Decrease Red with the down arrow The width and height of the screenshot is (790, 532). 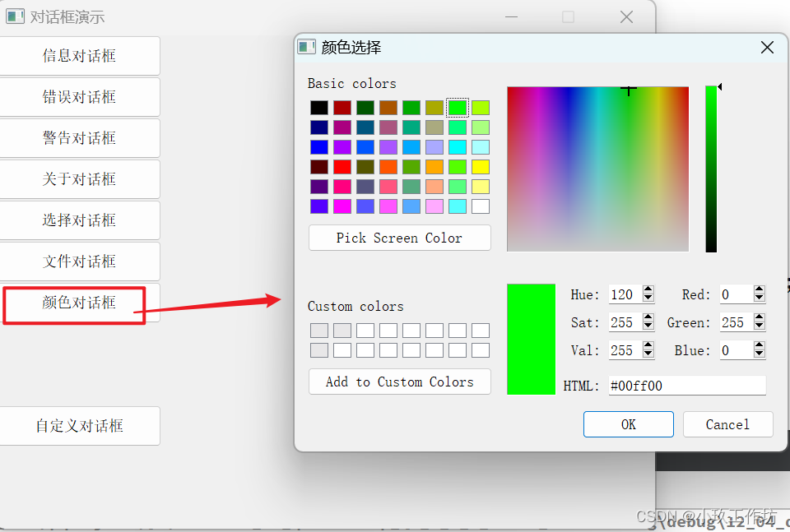[760, 298]
